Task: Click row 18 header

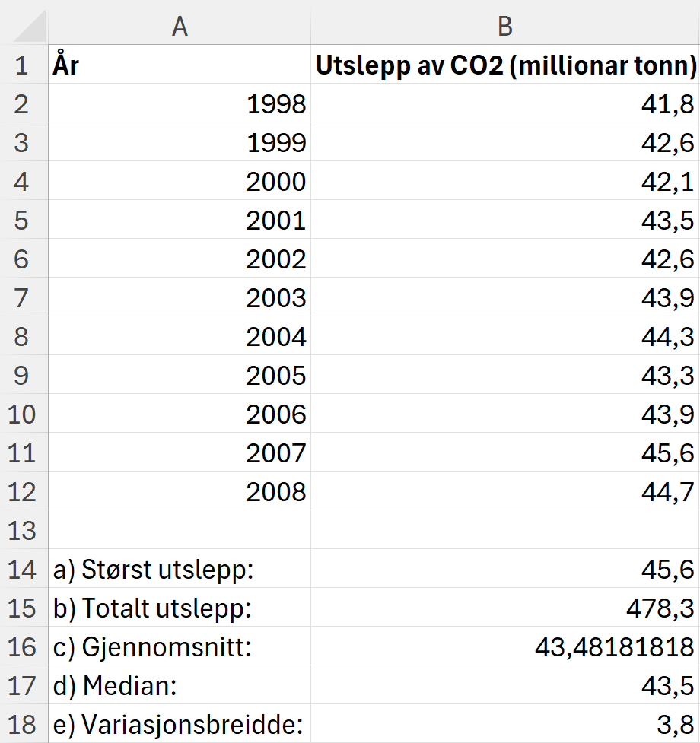Action: click(23, 724)
